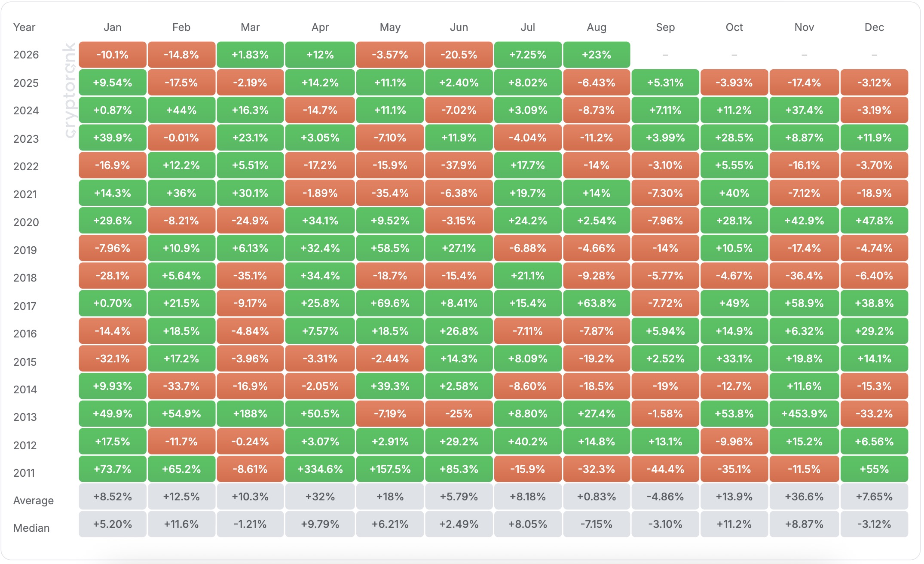The width and height of the screenshot is (924, 564).
Task: Click the 2011 Sep -44.4% cell
Action: [665, 469]
